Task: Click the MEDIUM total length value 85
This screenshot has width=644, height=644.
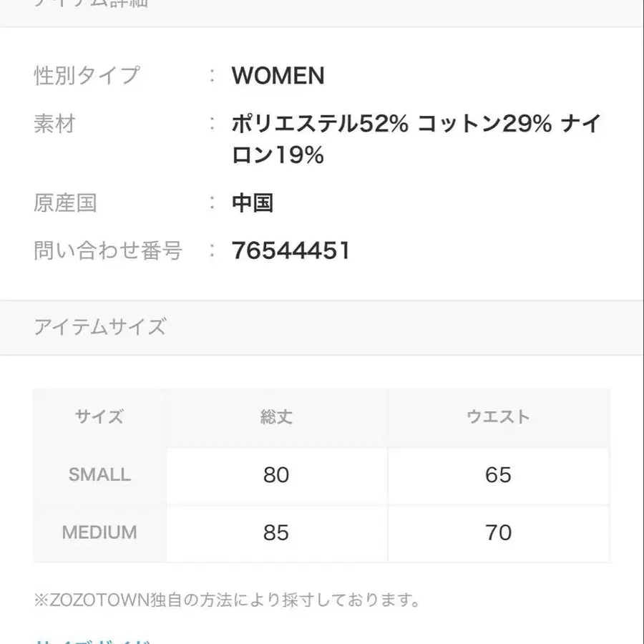Action: (x=276, y=533)
